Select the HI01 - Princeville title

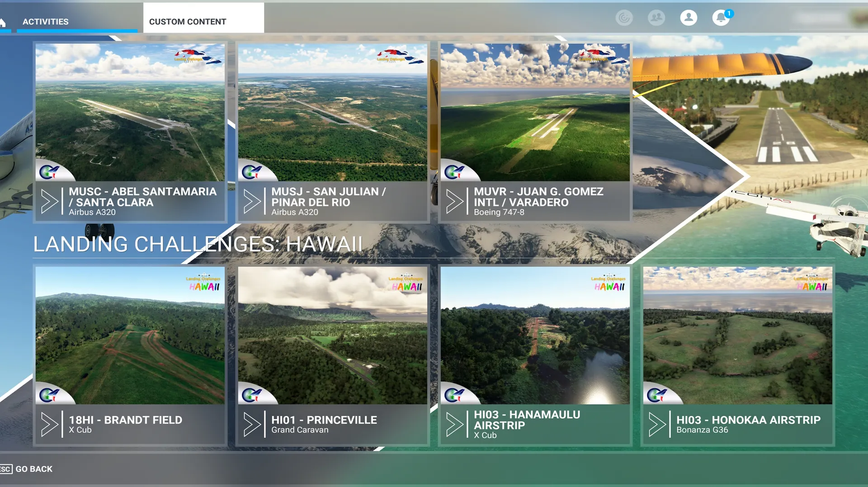pos(324,420)
